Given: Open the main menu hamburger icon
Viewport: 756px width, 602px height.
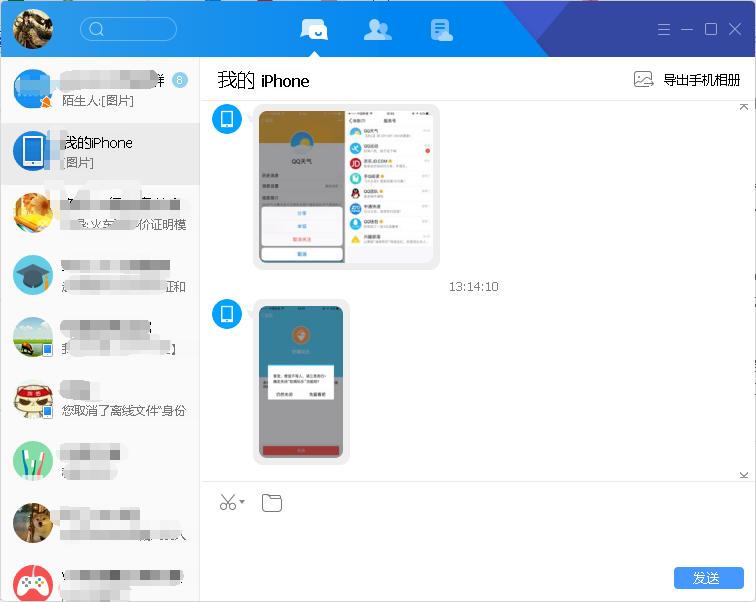Looking at the screenshot, I should click(x=663, y=29).
